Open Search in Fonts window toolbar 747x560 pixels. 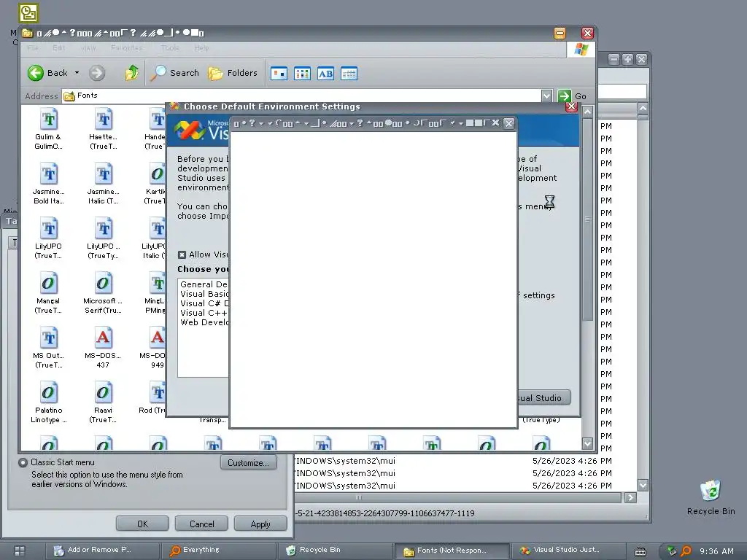pos(174,73)
